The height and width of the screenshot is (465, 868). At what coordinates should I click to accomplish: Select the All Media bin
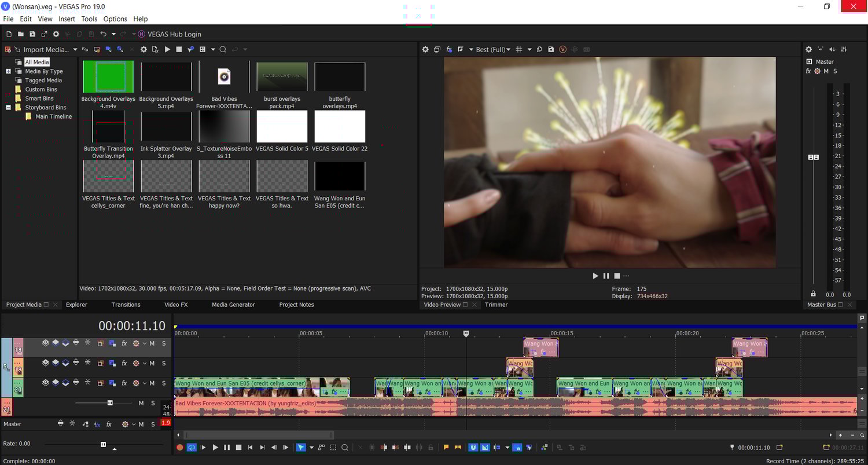[x=36, y=62]
